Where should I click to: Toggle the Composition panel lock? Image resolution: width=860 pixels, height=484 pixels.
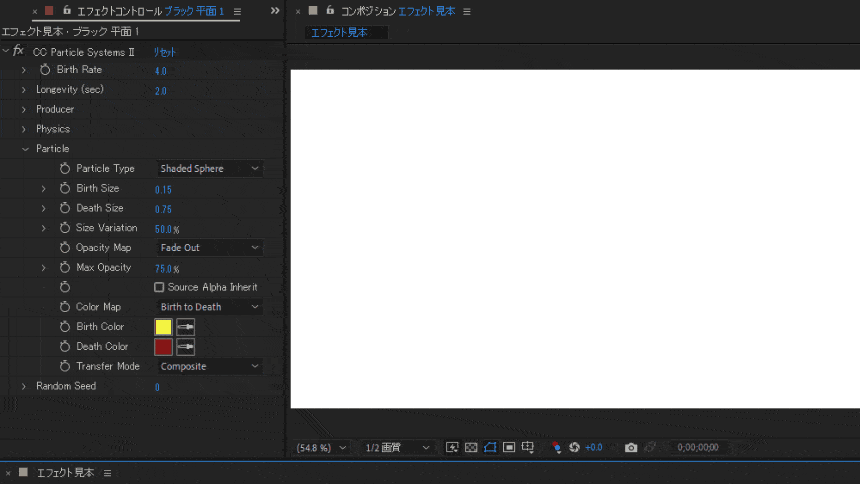click(330, 10)
